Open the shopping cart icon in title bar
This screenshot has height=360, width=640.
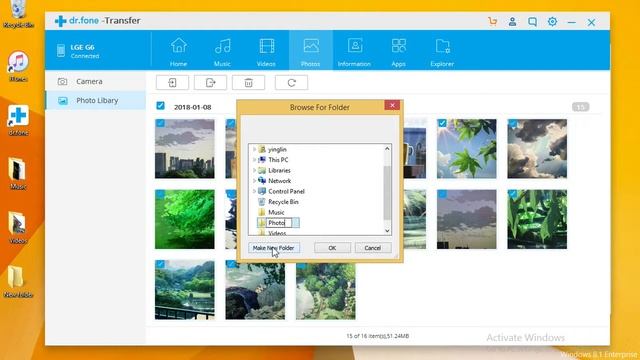click(x=493, y=22)
